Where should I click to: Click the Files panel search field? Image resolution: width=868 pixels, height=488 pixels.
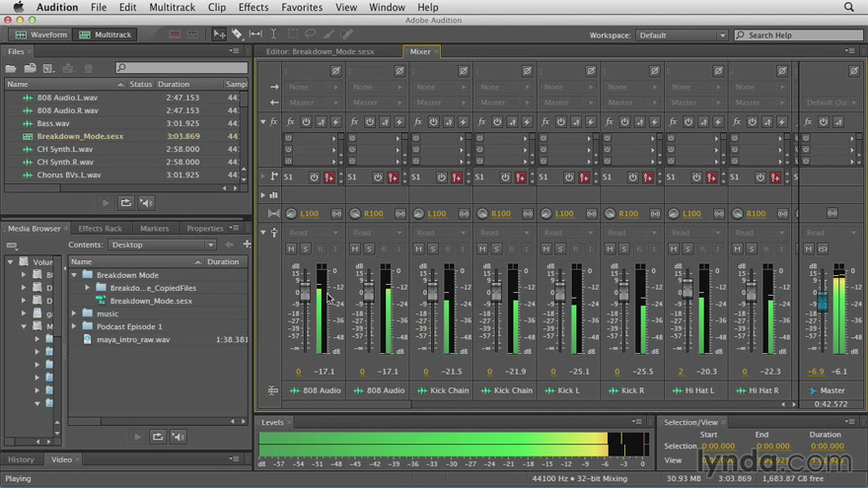point(181,67)
